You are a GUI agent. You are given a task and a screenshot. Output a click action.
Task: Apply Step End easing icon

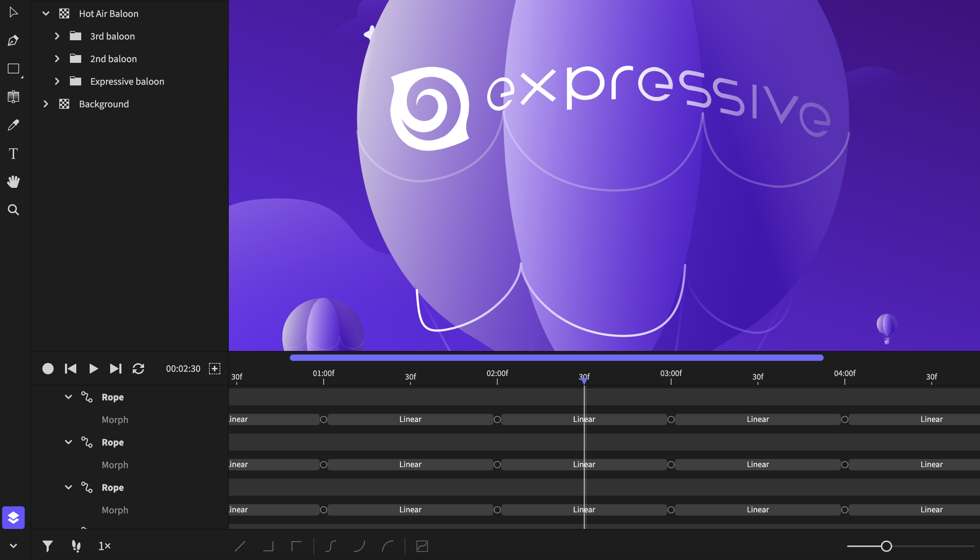pyautogui.click(x=268, y=546)
